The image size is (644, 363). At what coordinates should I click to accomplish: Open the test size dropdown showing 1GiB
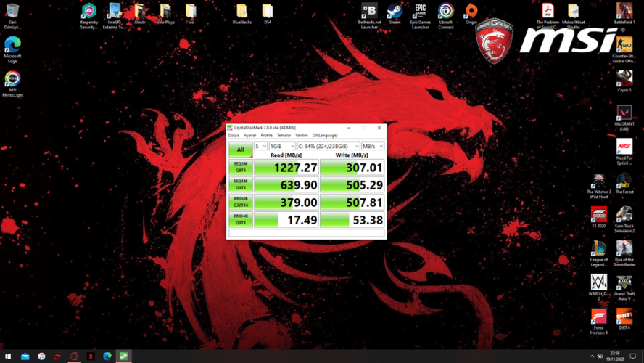(282, 146)
